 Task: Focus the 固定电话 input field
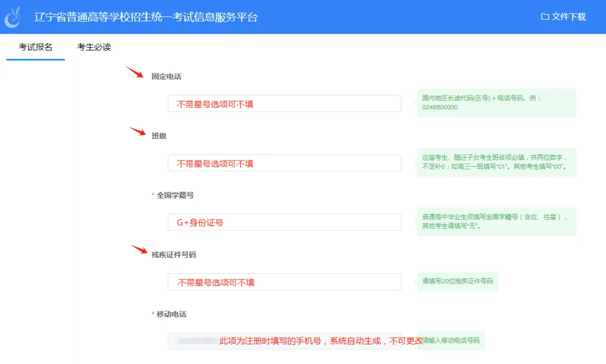click(x=284, y=104)
